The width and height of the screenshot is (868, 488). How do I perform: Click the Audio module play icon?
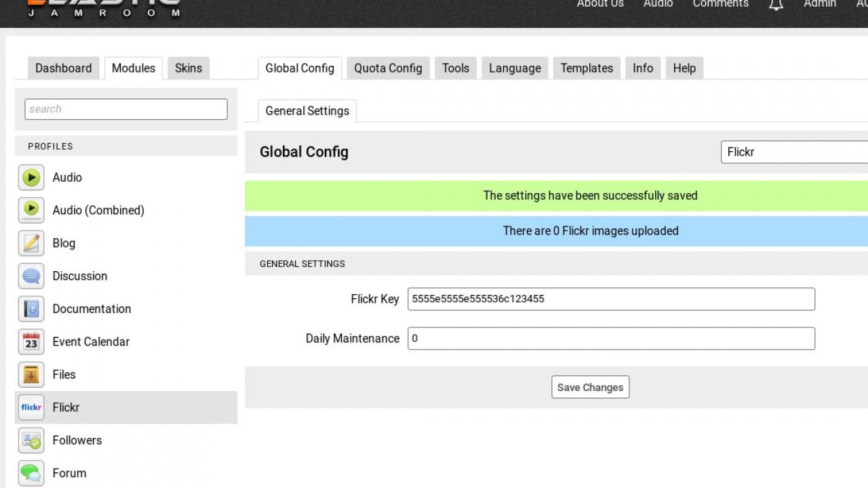pos(31,178)
